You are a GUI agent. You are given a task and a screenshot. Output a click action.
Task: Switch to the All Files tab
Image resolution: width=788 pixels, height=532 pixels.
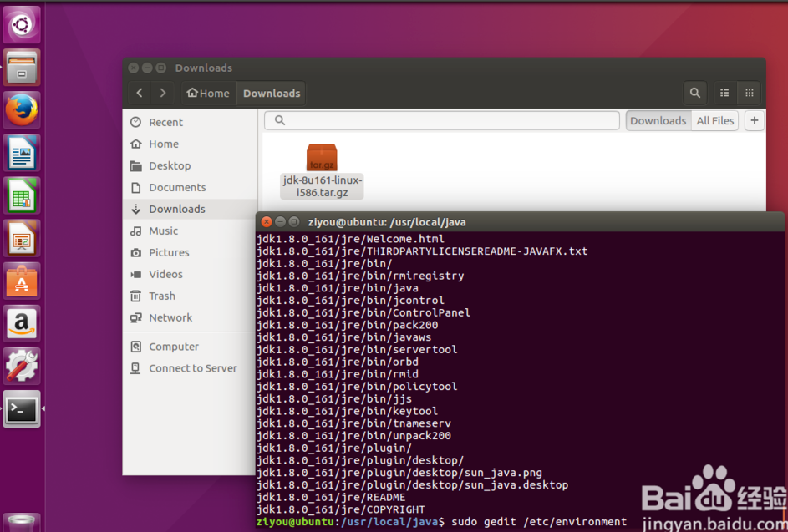(x=715, y=120)
